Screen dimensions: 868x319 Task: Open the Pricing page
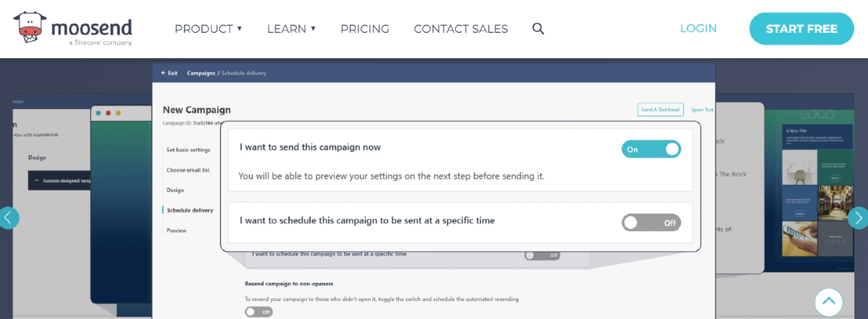(x=365, y=28)
